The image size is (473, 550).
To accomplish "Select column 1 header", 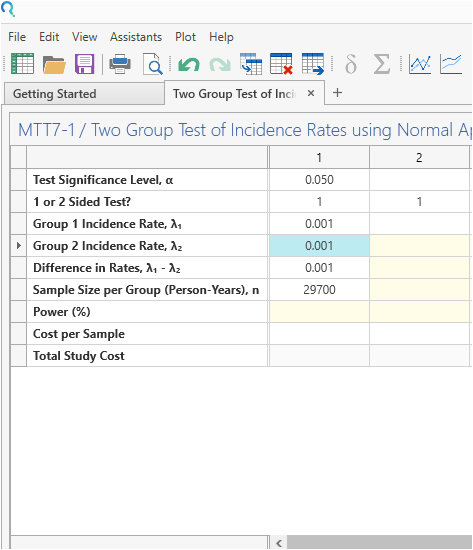I will (319, 157).
